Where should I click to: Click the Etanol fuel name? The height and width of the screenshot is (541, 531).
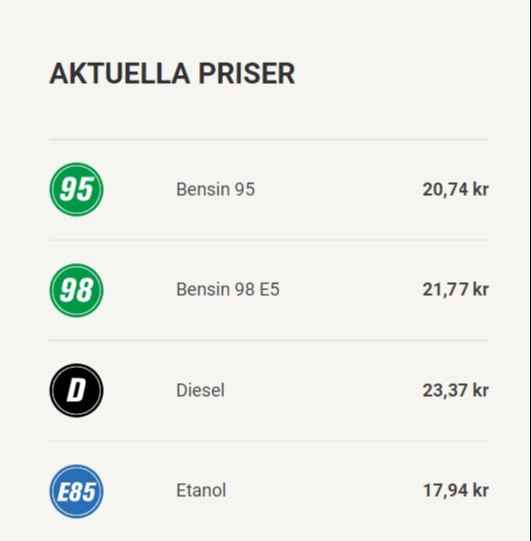tap(201, 490)
